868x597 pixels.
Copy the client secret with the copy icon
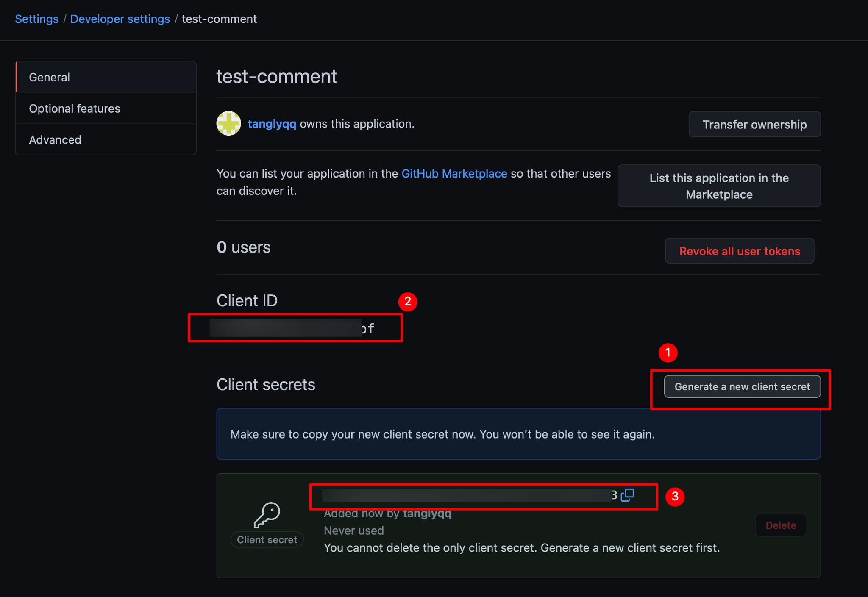(x=627, y=495)
